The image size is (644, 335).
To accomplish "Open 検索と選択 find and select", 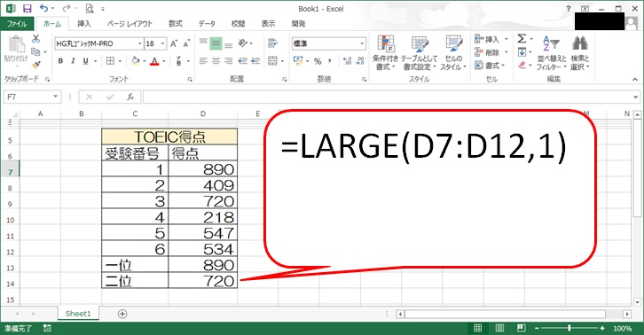I will coord(579,52).
